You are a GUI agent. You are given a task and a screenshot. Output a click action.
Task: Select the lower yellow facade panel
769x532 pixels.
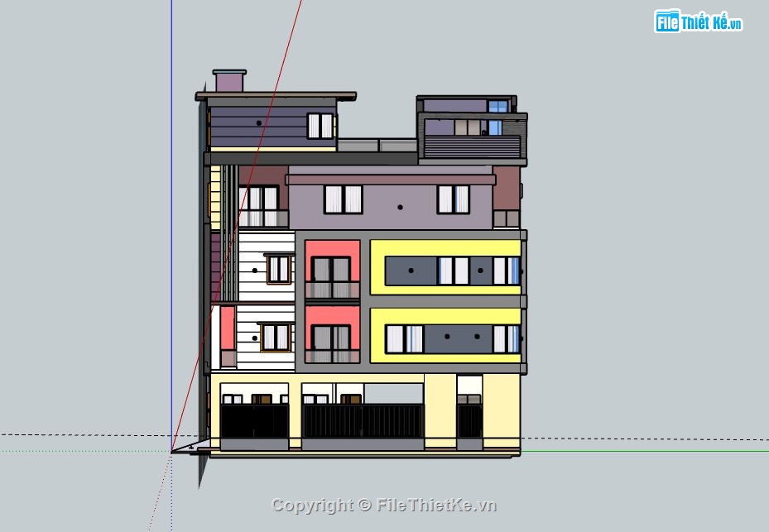click(x=445, y=335)
